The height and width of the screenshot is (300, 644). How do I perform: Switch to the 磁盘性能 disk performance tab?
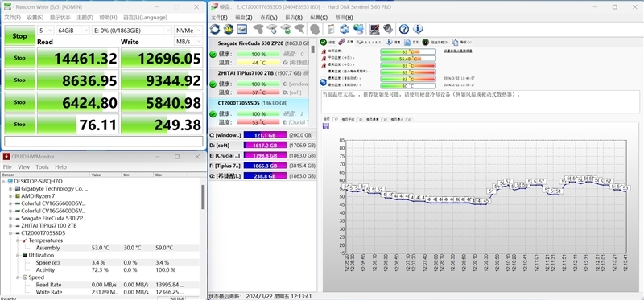(436, 42)
